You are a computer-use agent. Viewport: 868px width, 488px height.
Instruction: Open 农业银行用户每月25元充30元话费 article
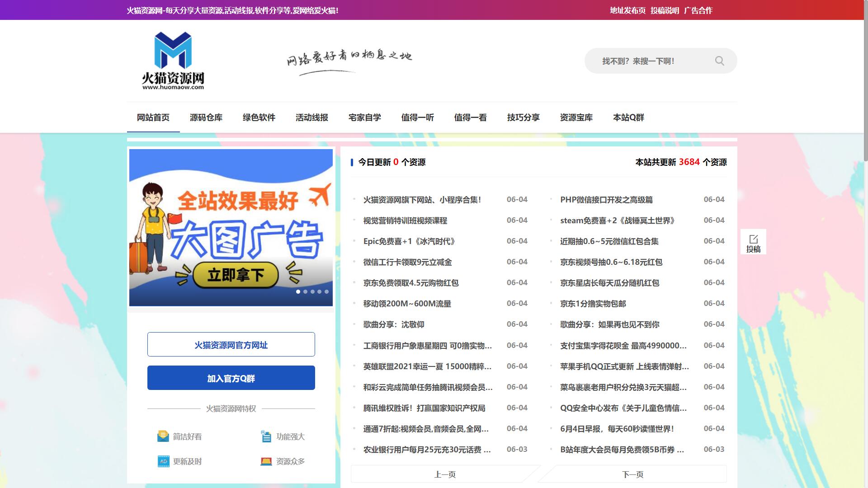pyautogui.click(x=427, y=450)
